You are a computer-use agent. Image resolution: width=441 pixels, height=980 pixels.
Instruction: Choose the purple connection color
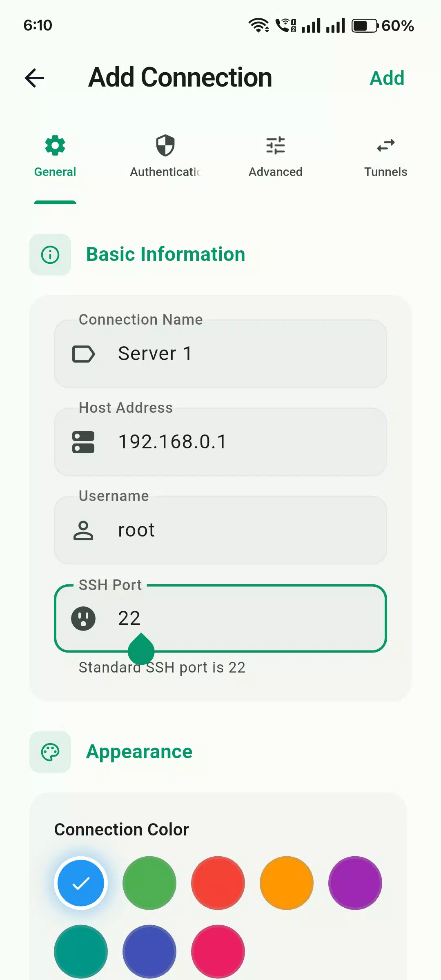click(355, 883)
